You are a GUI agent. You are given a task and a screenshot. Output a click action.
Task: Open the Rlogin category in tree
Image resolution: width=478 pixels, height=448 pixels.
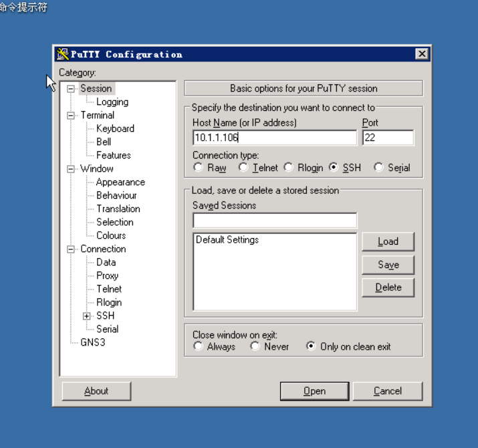[x=109, y=302]
